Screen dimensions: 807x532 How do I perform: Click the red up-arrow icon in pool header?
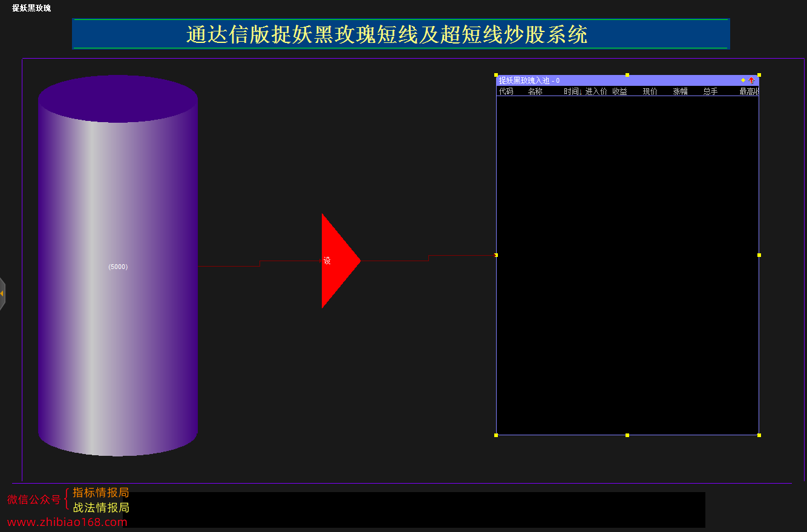point(751,80)
